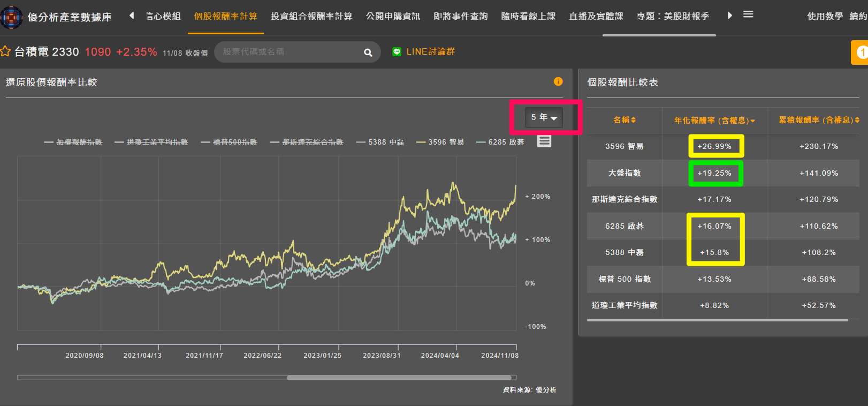The width and height of the screenshot is (868, 406).
Task: Select the 個股報酬率計算 tab
Action: pyautogui.click(x=225, y=16)
